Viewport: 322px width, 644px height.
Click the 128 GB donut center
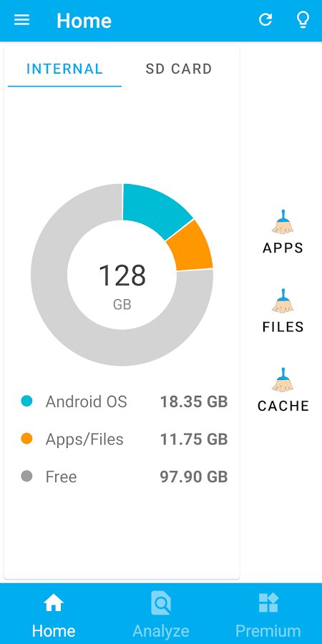pos(122,285)
